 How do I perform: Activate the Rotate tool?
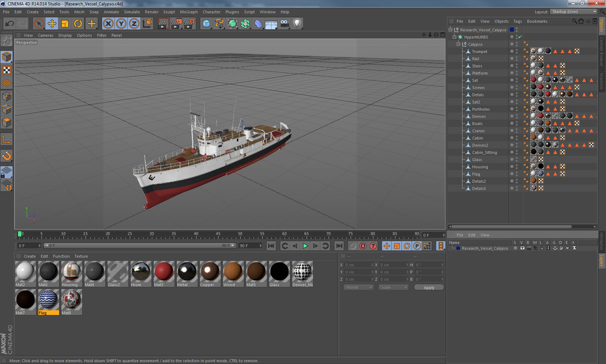click(x=78, y=24)
